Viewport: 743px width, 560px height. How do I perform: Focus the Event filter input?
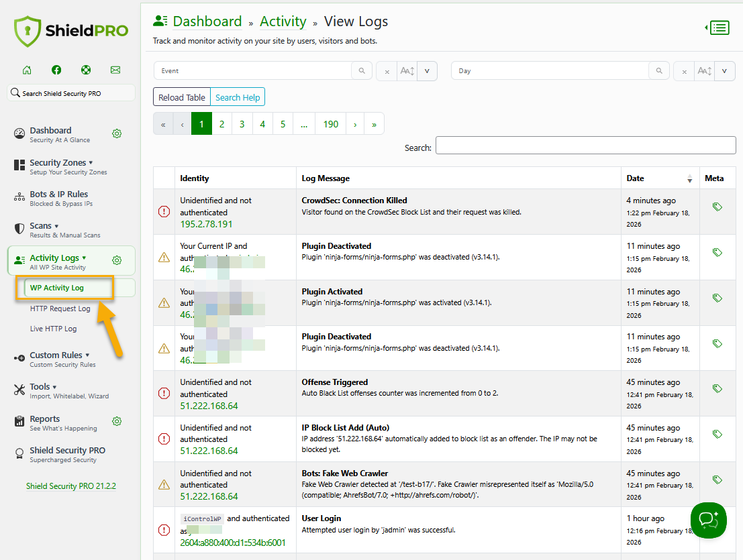(x=252, y=71)
